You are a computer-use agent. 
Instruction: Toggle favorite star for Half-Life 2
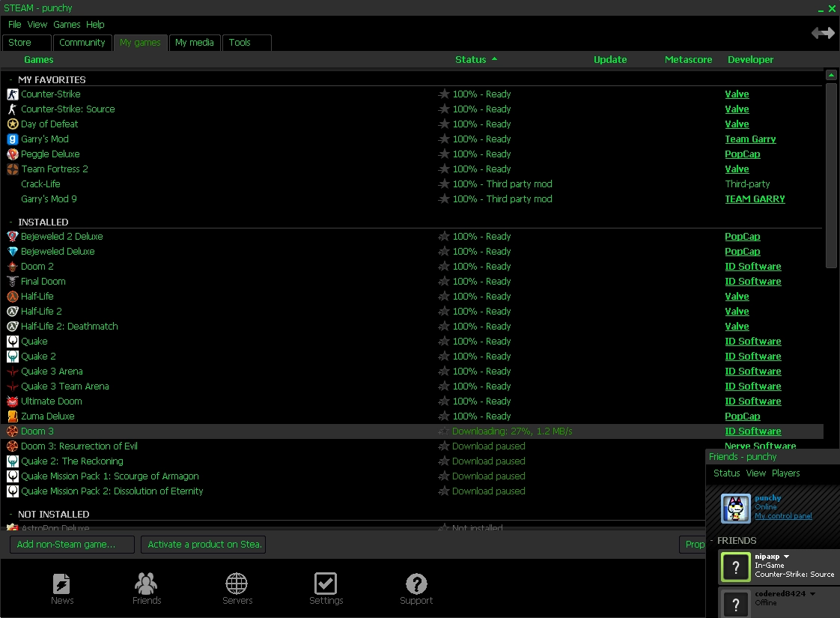pos(443,312)
